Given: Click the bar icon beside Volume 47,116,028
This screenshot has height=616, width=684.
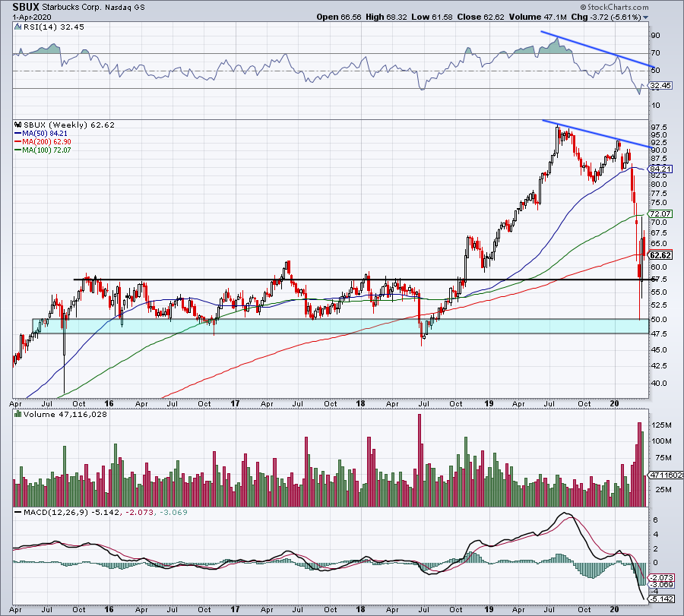Looking at the screenshot, I should click(x=18, y=414).
